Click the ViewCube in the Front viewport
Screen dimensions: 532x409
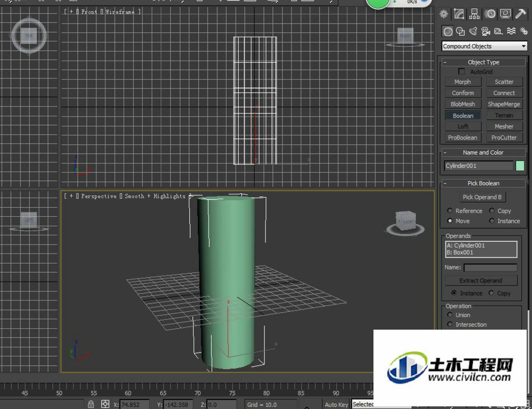[x=405, y=37]
